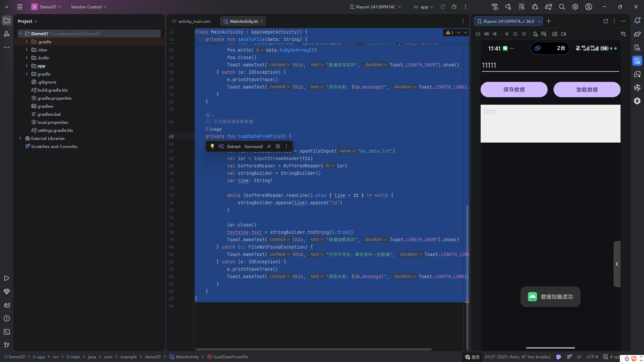Image resolution: width=644 pixels, height=362 pixels.
Task: Click the device Overview square button
Action: click(x=524, y=34)
